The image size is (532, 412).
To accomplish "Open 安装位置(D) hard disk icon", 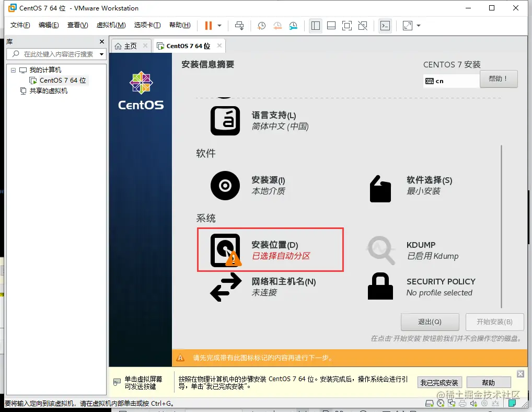I will pos(225,250).
